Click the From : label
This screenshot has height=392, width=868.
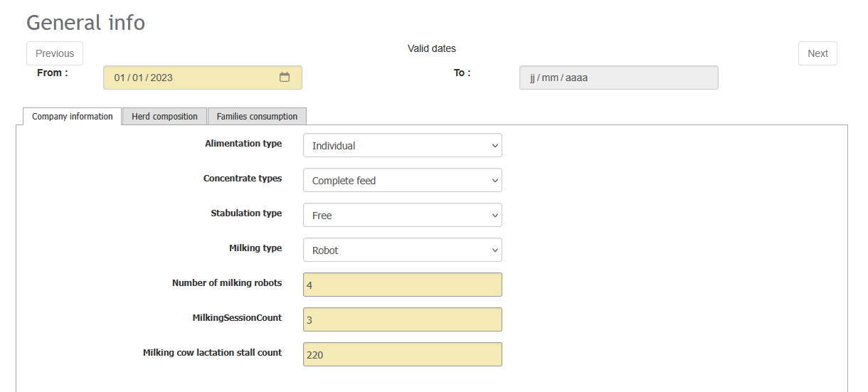(x=53, y=73)
